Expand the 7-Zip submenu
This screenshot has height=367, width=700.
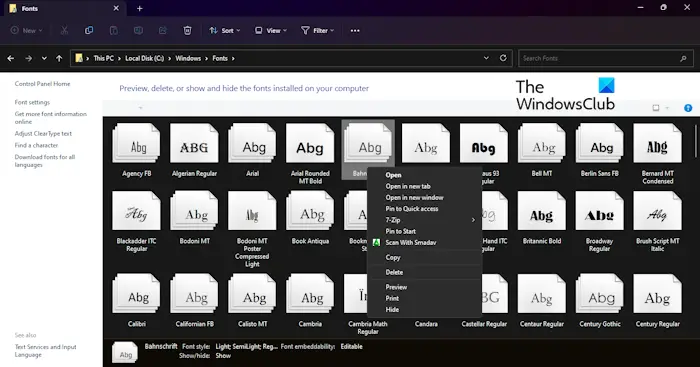pyautogui.click(x=425, y=220)
